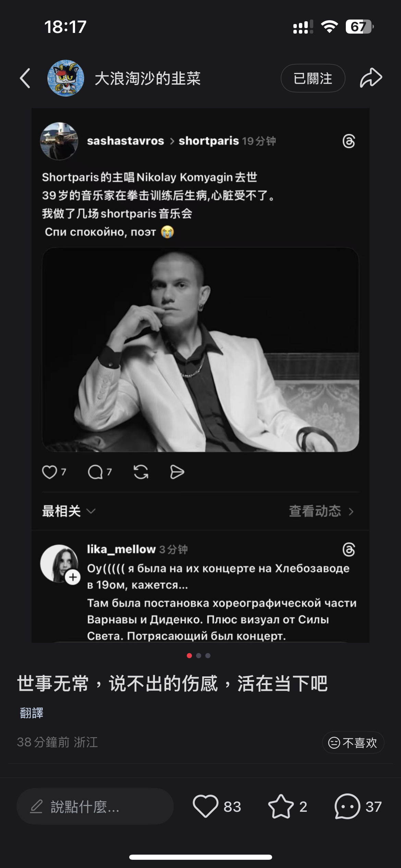
Task: Like the post with the heart icon
Action: [206, 806]
